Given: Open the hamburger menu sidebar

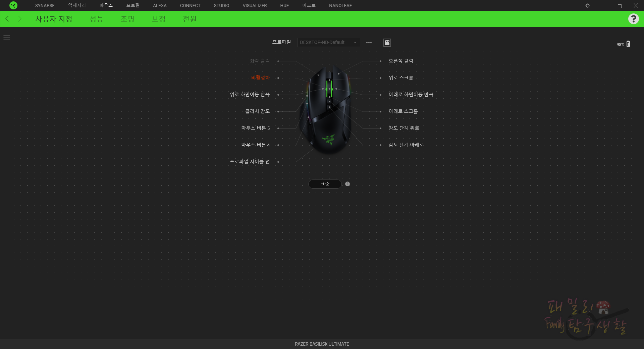Looking at the screenshot, I should (7, 38).
